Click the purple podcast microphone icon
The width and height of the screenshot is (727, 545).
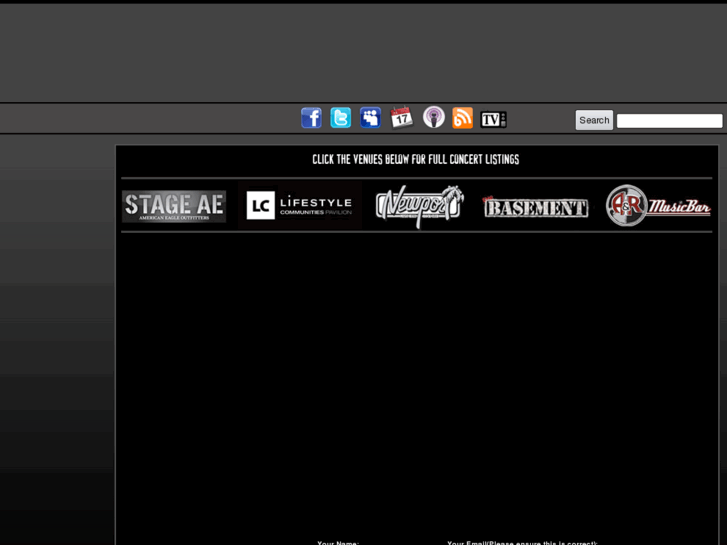[434, 117]
